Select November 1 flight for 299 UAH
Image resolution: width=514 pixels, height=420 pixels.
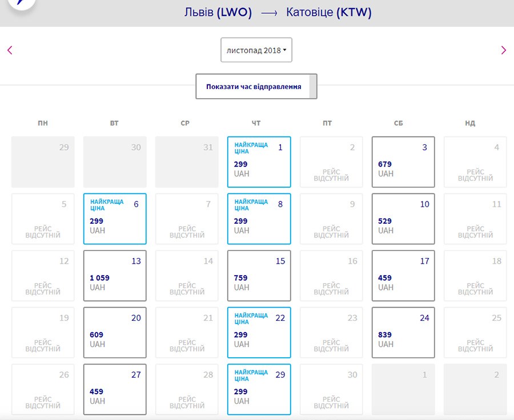[x=259, y=162]
